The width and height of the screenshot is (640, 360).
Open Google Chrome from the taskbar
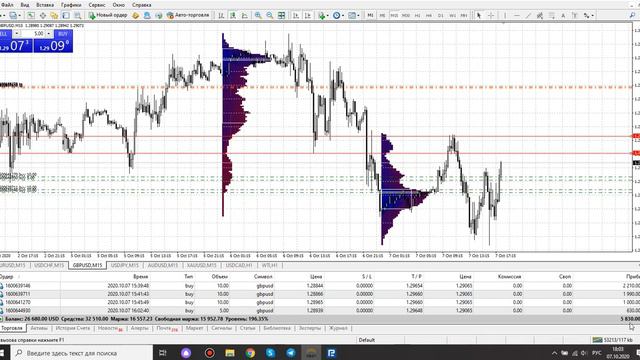(250, 353)
